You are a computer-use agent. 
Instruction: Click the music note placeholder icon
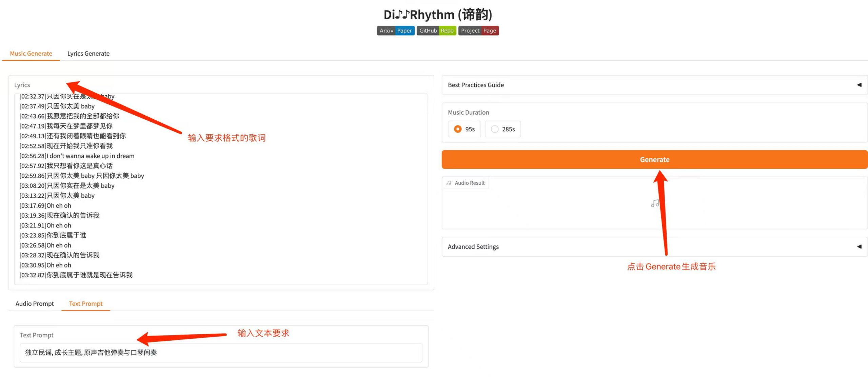point(654,203)
